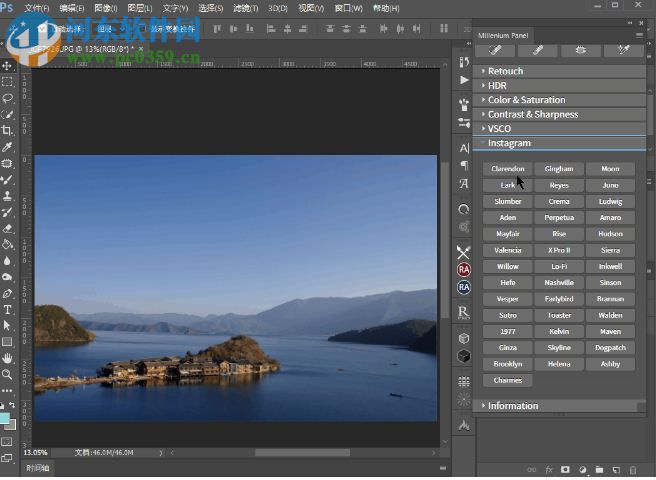Image resolution: width=656 pixels, height=480 pixels.
Task: Open the 窗口(W) menu
Action: [x=349, y=8]
